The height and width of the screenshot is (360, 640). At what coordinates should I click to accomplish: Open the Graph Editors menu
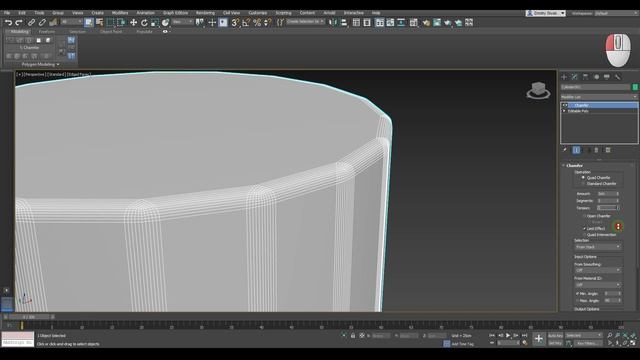[176, 13]
